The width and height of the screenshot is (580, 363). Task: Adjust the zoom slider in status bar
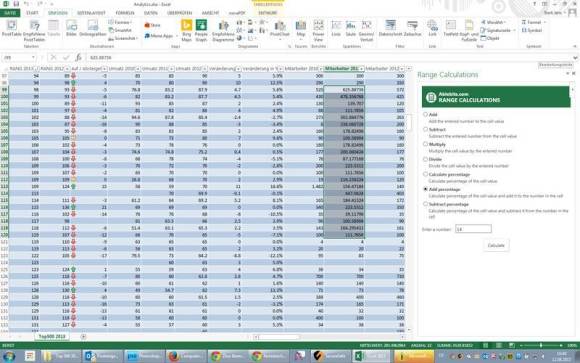(541, 345)
